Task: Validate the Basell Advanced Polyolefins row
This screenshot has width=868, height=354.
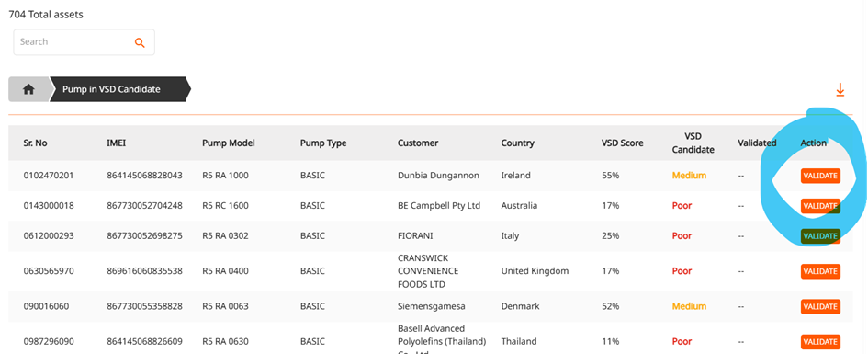Action: [820, 341]
